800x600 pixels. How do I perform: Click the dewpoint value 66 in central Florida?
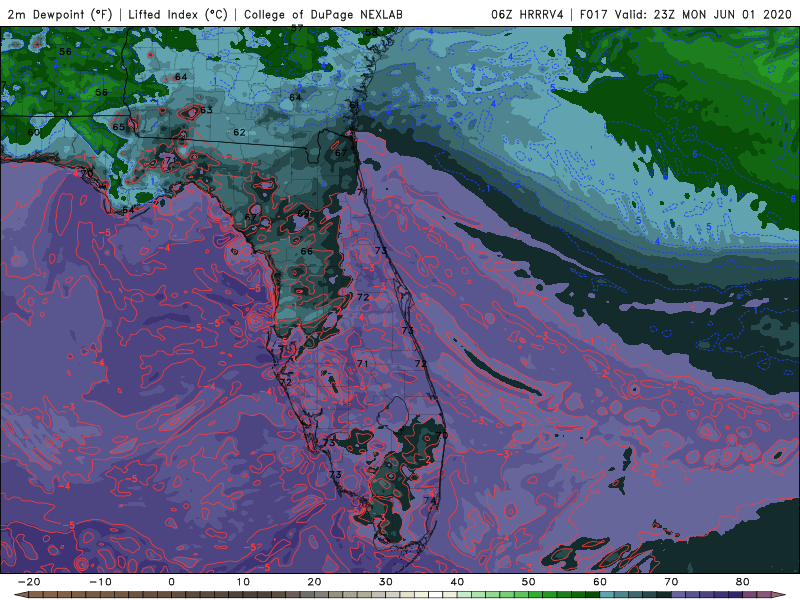click(x=306, y=251)
